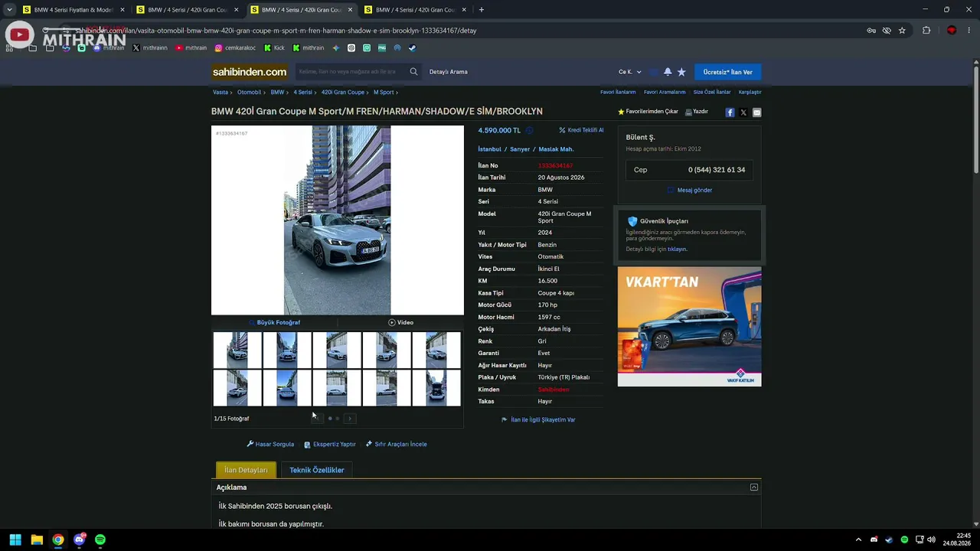Open Steam bookmark icon
The width and height of the screenshot is (980, 551).
pos(412,47)
